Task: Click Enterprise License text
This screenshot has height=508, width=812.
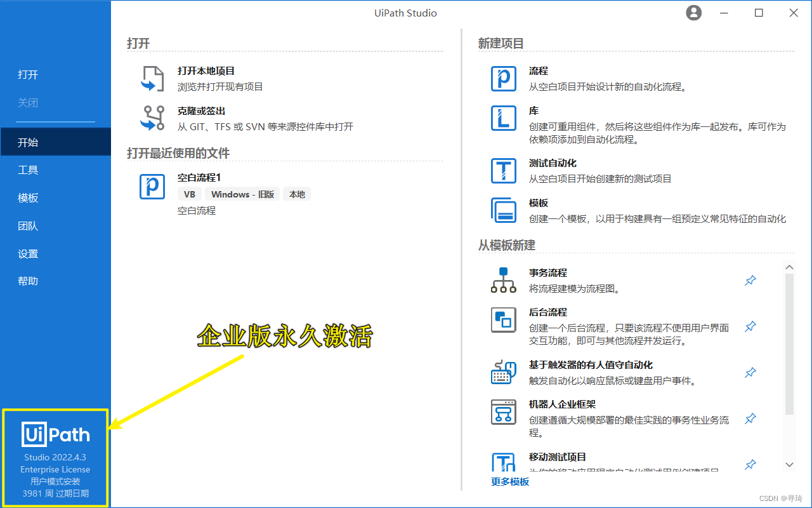Action: tap(55, 469)
